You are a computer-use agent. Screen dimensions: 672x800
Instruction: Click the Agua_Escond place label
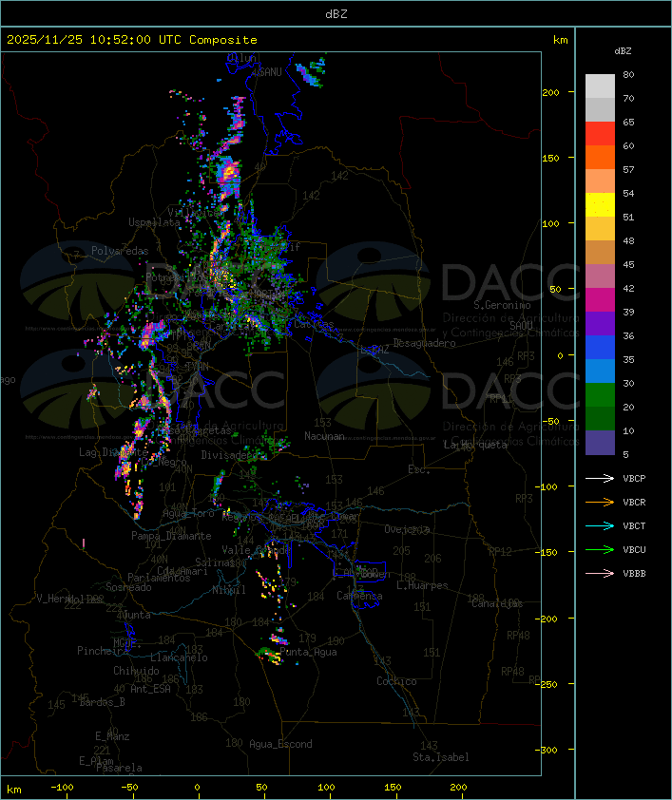[280, 744]
